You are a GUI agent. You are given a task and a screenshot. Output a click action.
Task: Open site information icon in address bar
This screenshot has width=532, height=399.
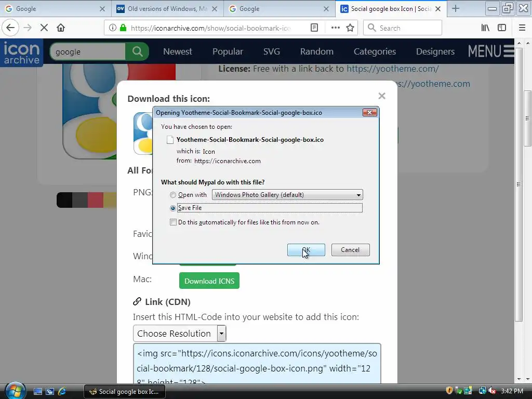coord(112,28)
